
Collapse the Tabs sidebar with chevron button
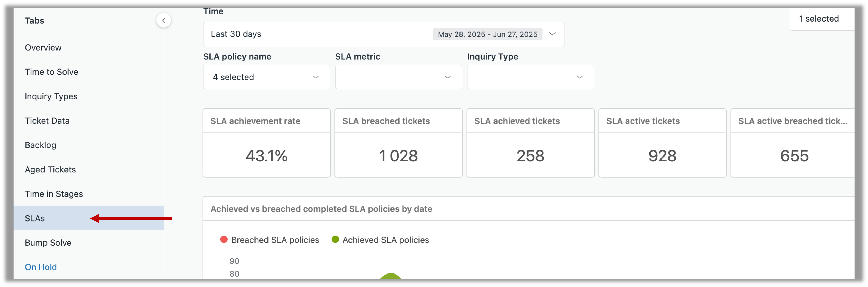(163, 20)
